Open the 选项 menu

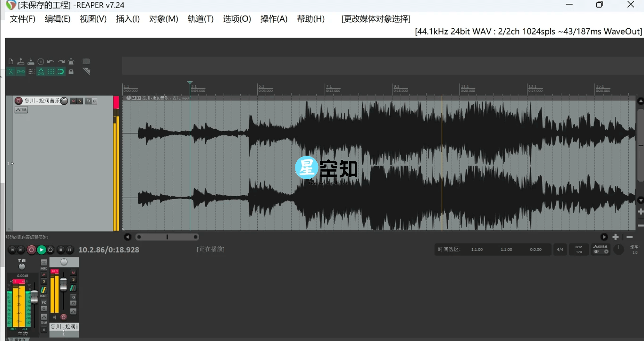(237, 19)
